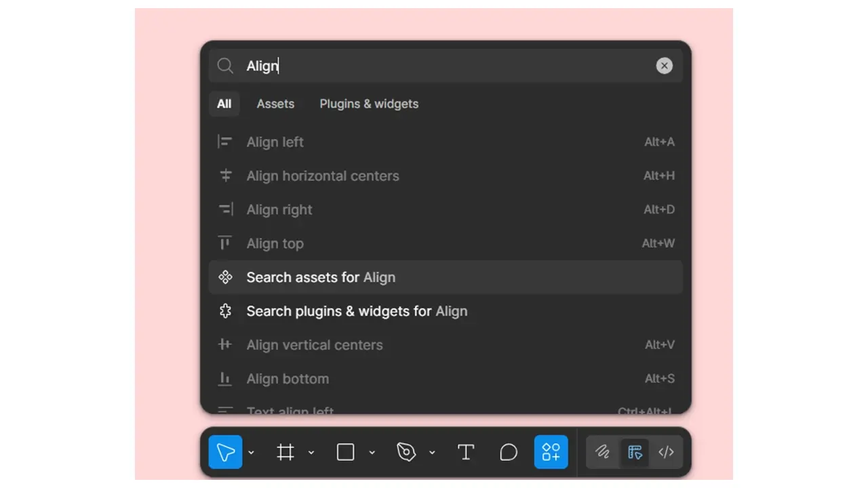Select the Comment tool
This screenshot has height=488, width=868.
tap(509, 452)
